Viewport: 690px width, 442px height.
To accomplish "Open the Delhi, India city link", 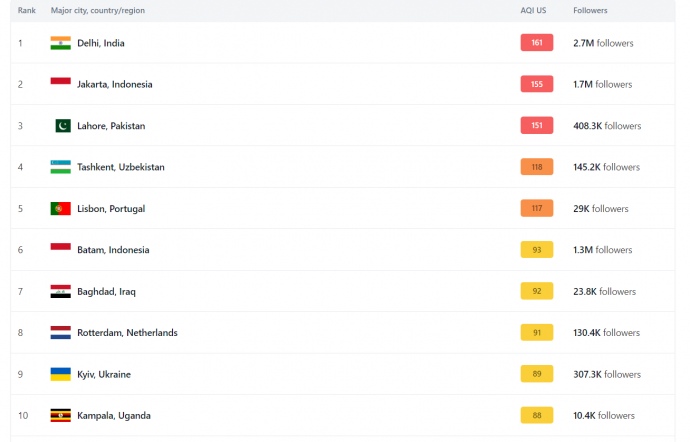I will (101, 43).
